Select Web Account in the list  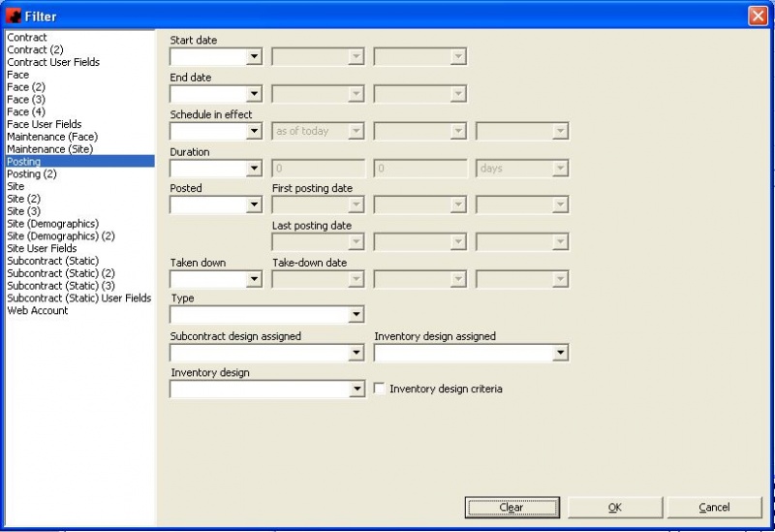tap(38, 311)
